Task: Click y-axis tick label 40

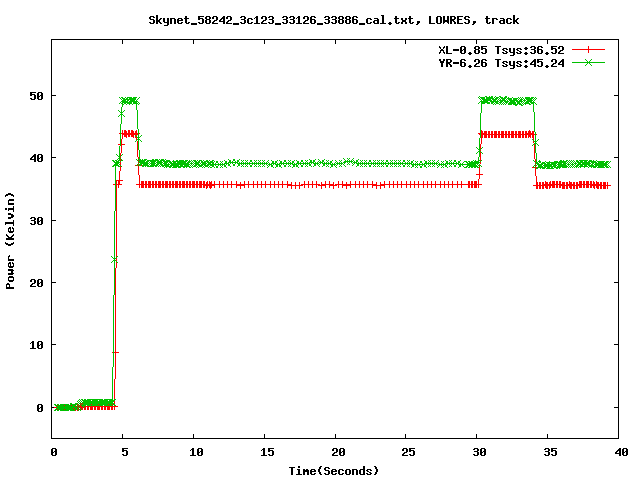Action: (x=36, y=158)
